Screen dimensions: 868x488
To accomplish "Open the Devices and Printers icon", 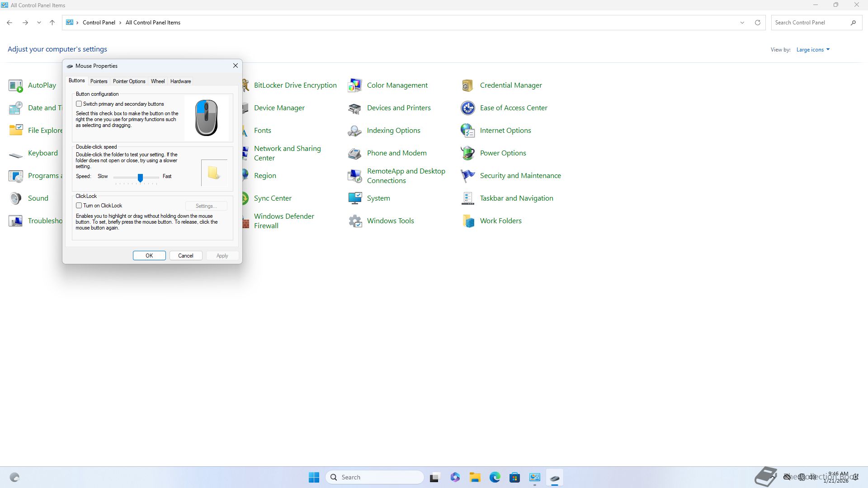I will (x=355, y=108).
